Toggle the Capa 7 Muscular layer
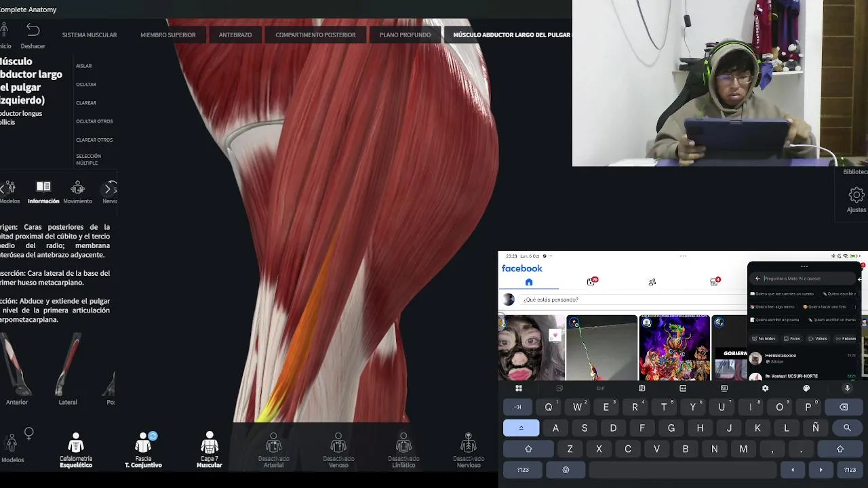This screenshot has height=488, width=868. [x=210, y=451]
